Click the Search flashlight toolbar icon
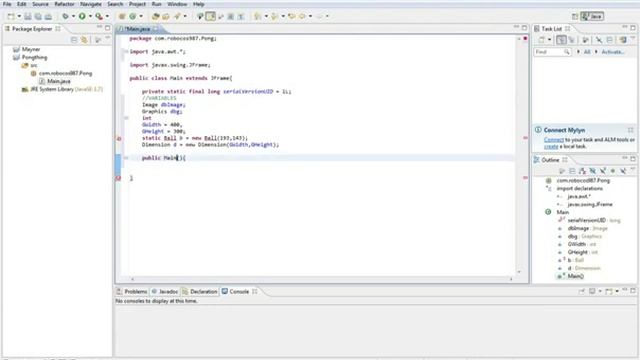640x360 pixels. click(177, 16)
